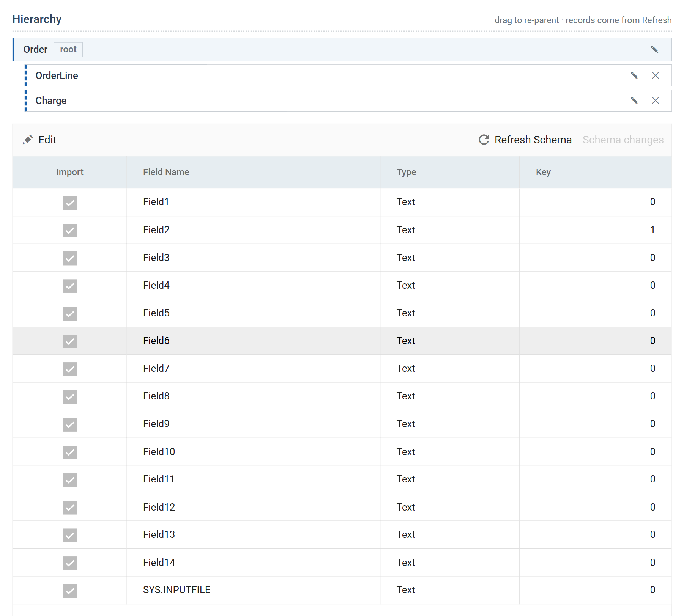Select the OrderLine child record
This screenshot has width=684, height=616.
point(348,75)
